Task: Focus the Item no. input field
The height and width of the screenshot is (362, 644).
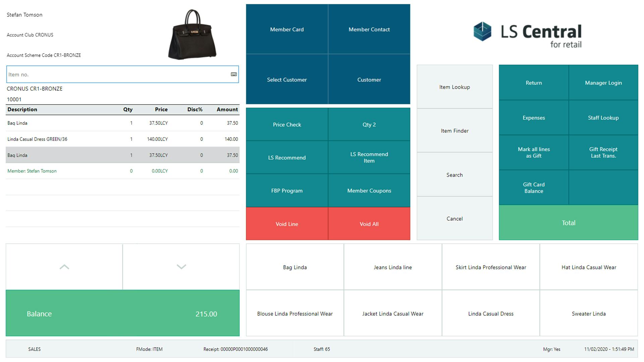Action: pyautogui.click(x=117, y=74)
